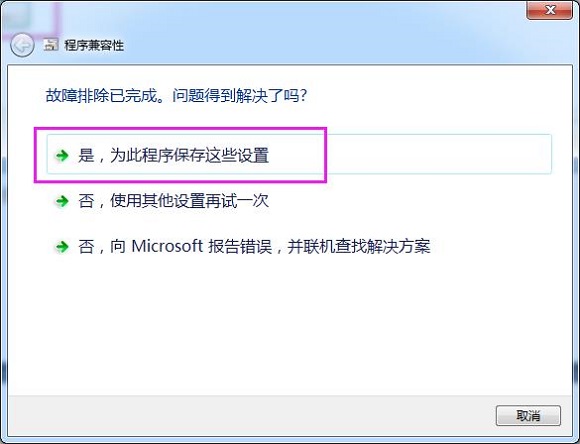Click the blurred icon in the top-left corner
The height and width of the screenshot is (444, 580).
(30, 17)
